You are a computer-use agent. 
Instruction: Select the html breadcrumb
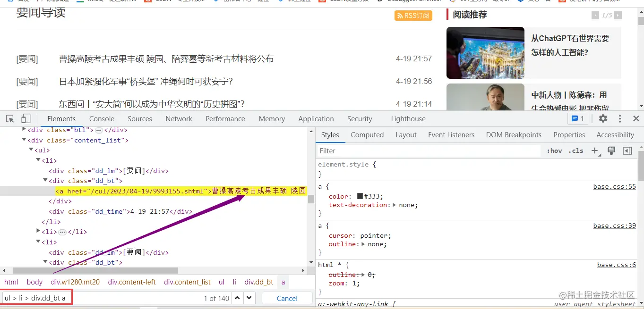point(11,282)
